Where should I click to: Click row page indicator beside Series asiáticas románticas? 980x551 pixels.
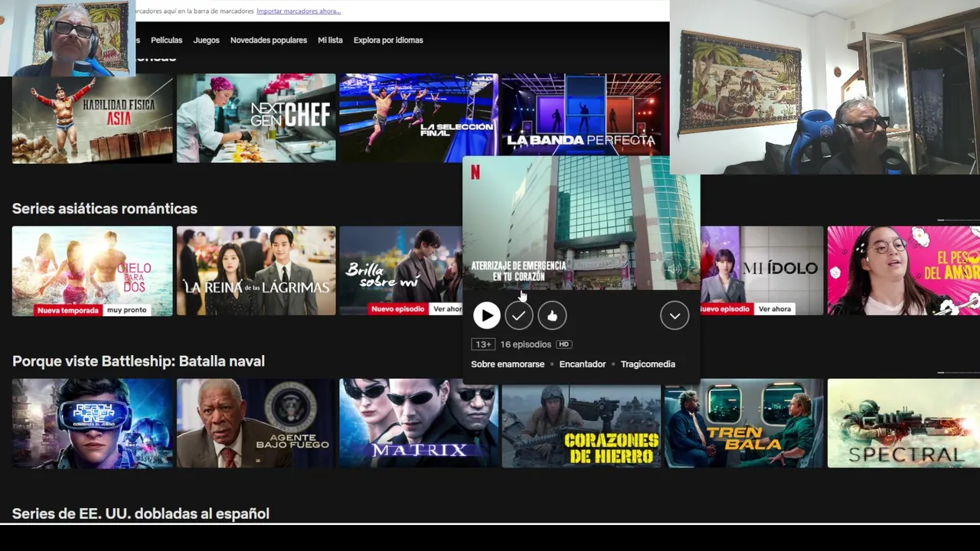click(x=959, y=220)
